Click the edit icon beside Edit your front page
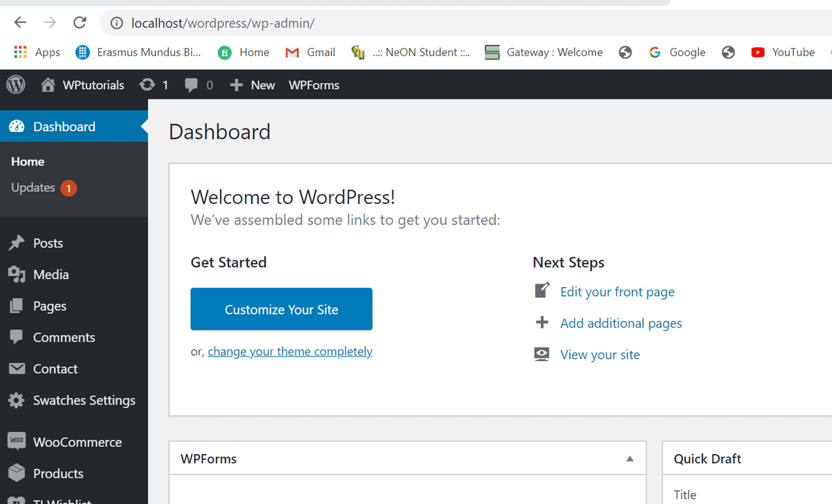The image size is (832, 504). click(542, 290)
